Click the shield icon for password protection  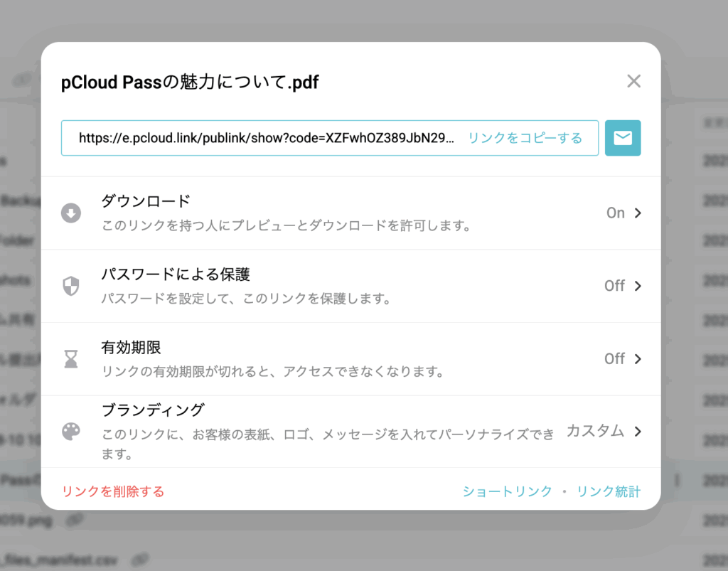click(71, 286)
